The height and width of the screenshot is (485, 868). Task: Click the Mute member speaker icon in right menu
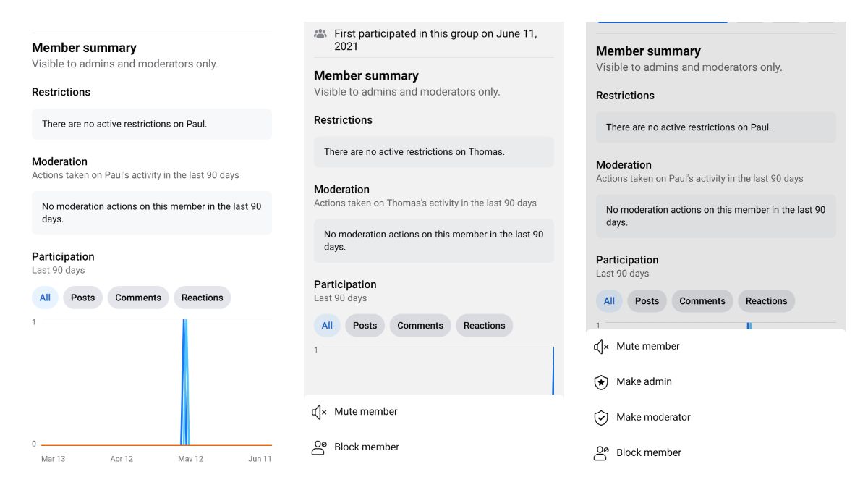pyautogui.click(x=600, y=346)
